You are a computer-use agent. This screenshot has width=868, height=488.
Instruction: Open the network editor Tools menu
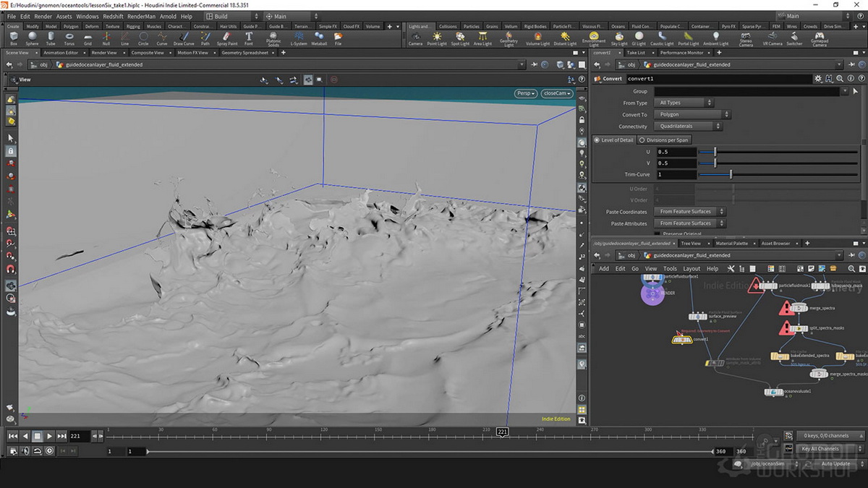click(670, 269)
